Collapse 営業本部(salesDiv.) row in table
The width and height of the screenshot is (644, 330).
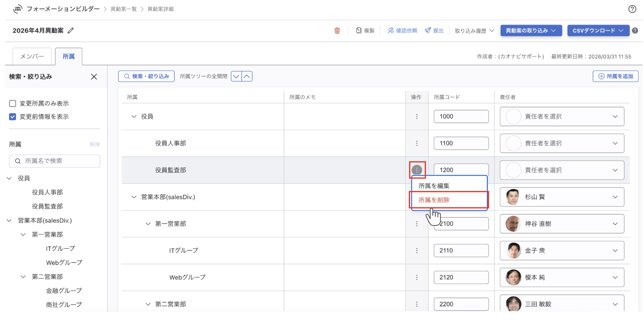(x=134, y=197)
